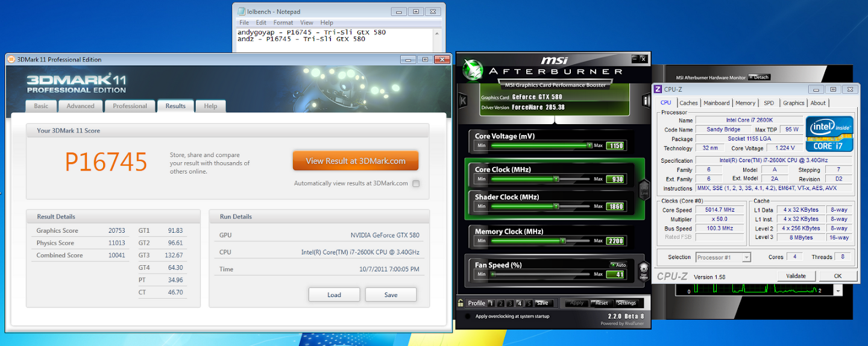The width and height of the screenshot is (868, 346).
Task: Open hardware monitor graph dropdown arrow
Action: tap(838, 291)
